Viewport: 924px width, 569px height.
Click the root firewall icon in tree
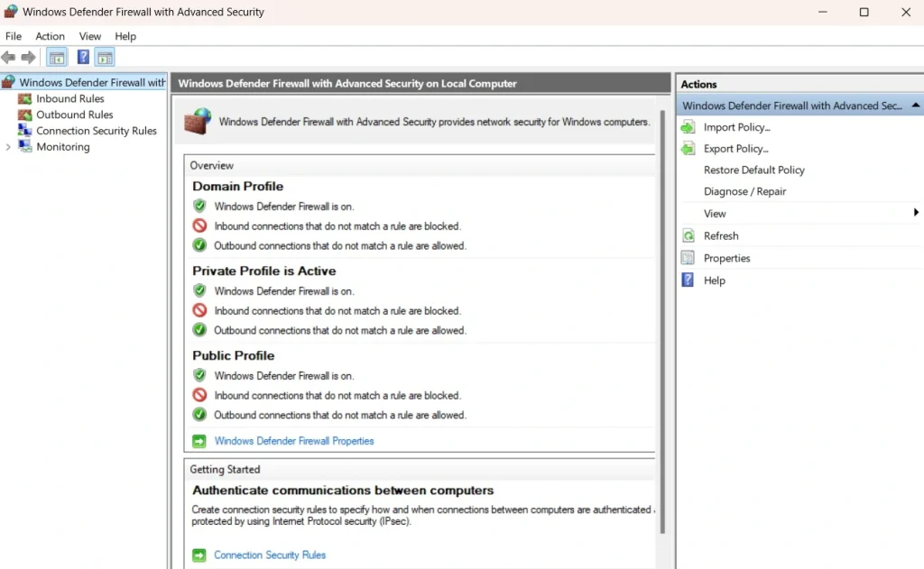(x=8, y=82)
